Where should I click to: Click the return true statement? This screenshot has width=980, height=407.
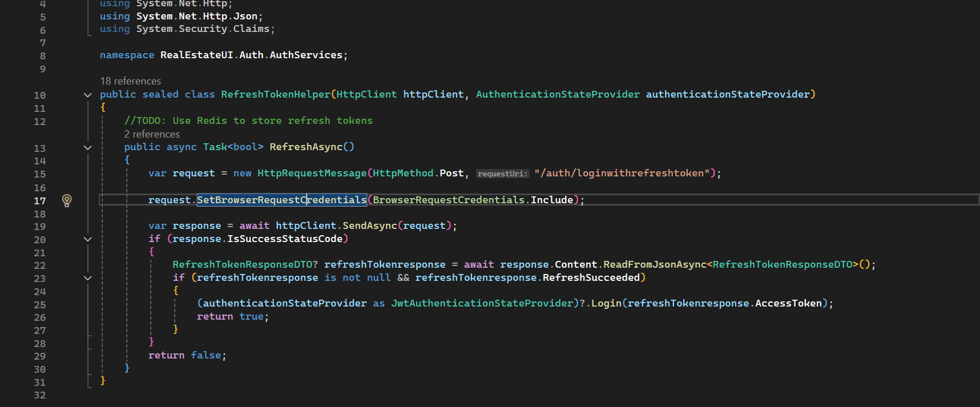point(233,316)
